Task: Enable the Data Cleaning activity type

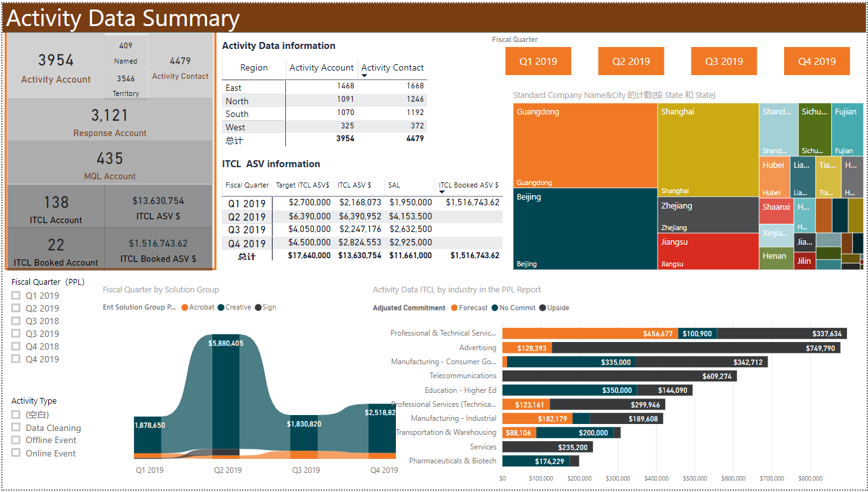Action: [16, 428]
